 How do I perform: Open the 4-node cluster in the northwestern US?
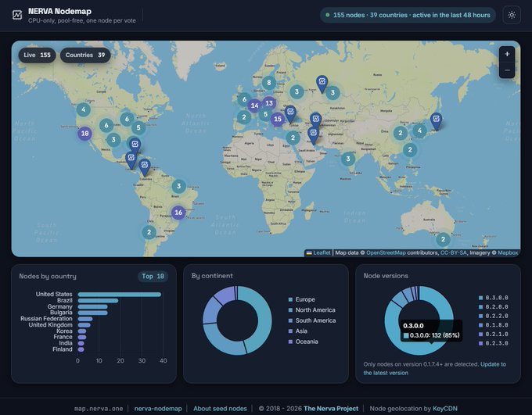[84, 109]
